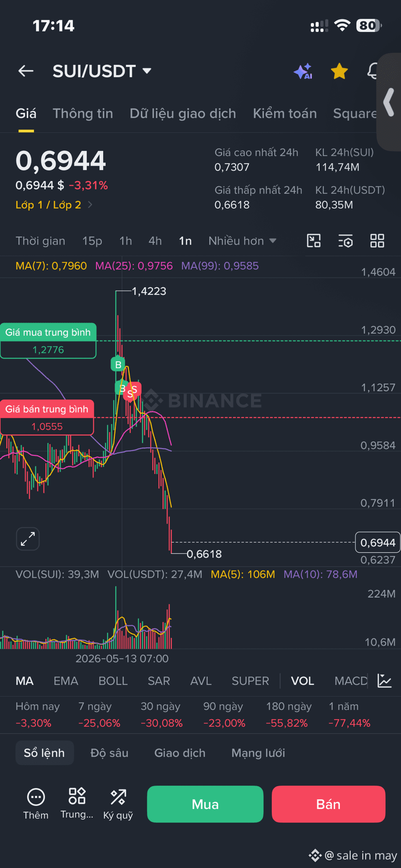Tap the 180 ngày -55,82% performance
Image resolution: width=401 pixels, height=868 pixels.
tap(289, 715)
